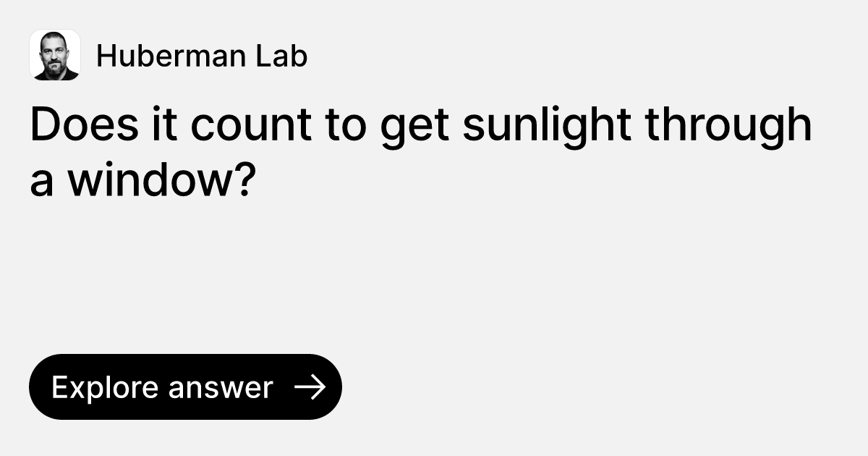This screenshot has width=868, height=456.
Task: Open the Huberman Lab channel name
Action: (202, 56)
